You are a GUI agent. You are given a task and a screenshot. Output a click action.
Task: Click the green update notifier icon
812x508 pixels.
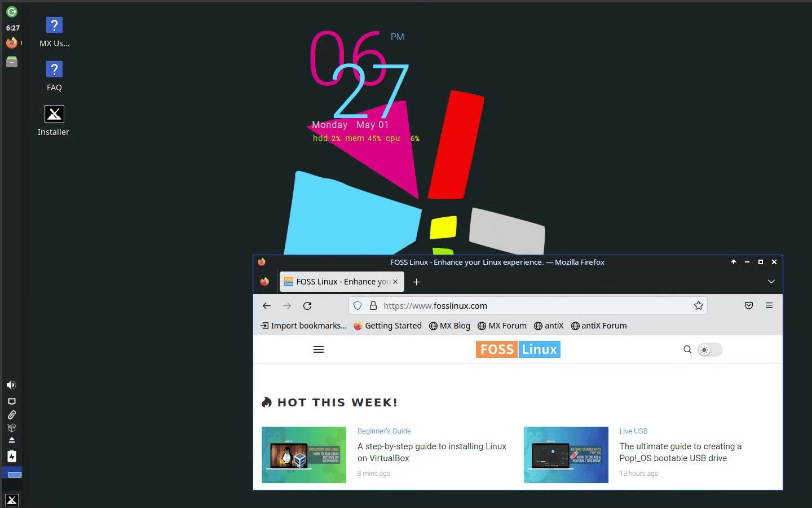point(12,12)
